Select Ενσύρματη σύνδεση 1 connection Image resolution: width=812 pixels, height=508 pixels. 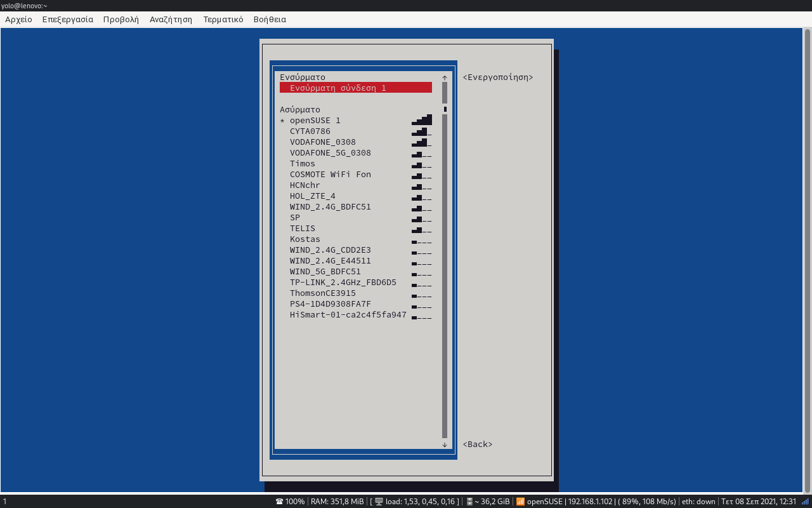[356, 88]
